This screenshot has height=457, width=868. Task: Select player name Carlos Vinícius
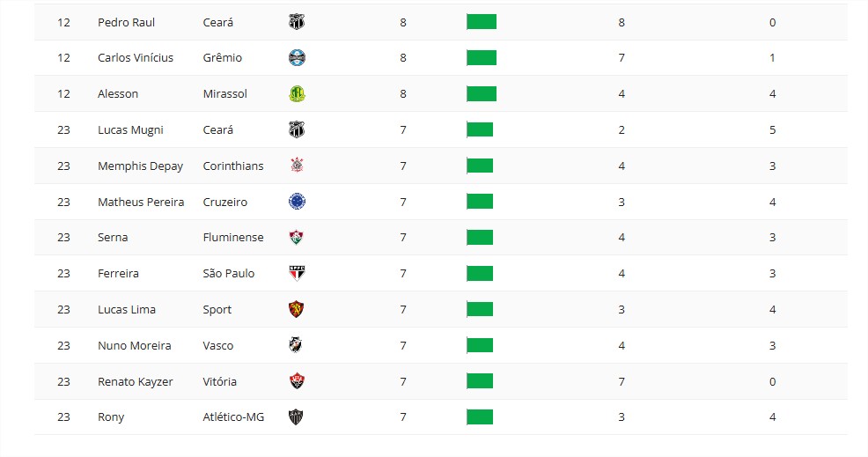pyautogui.click(x=136, y=58)
